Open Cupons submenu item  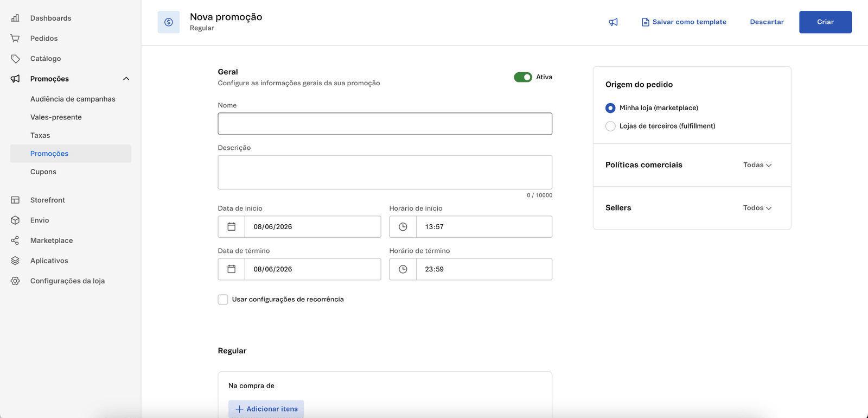[43, 172]
